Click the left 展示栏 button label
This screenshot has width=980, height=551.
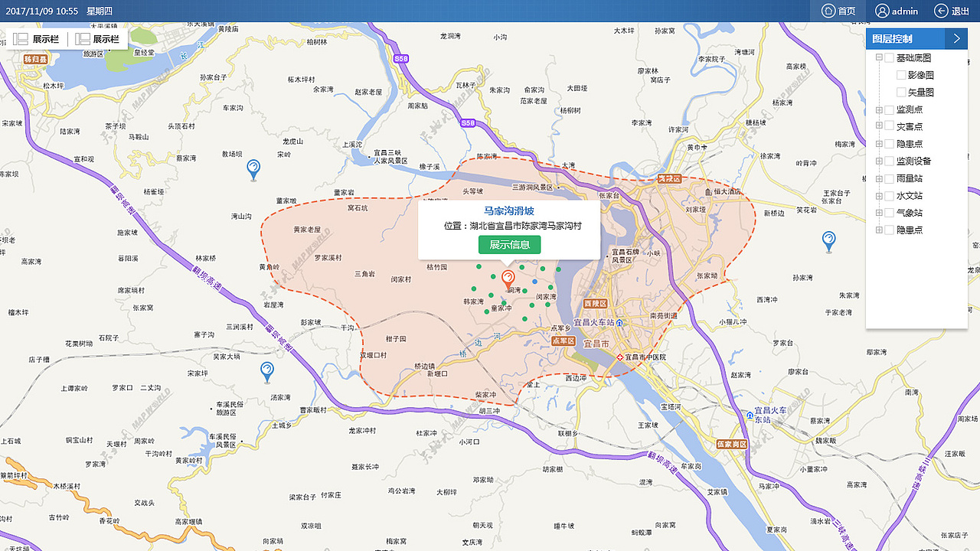[45, 39]
